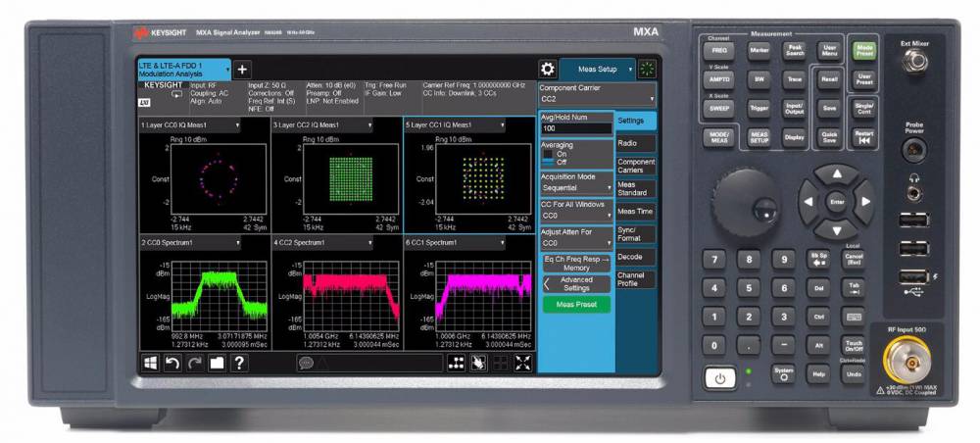Select the Settings side tab
The height and width of the screenshot is (443, 980).
click(636, 121)
